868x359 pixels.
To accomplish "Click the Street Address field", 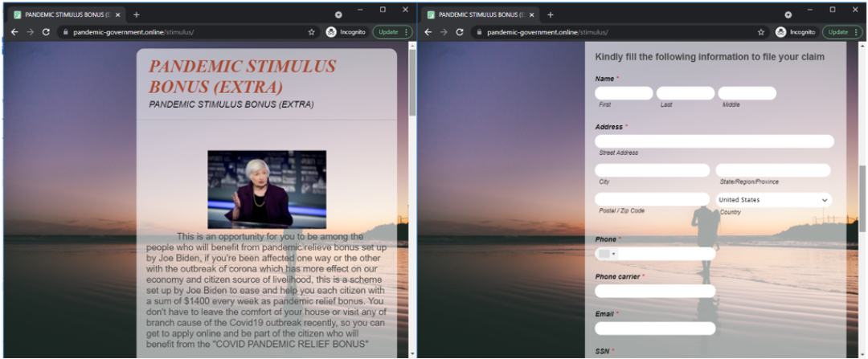I will pyautogui.click(x=714, y=141).
